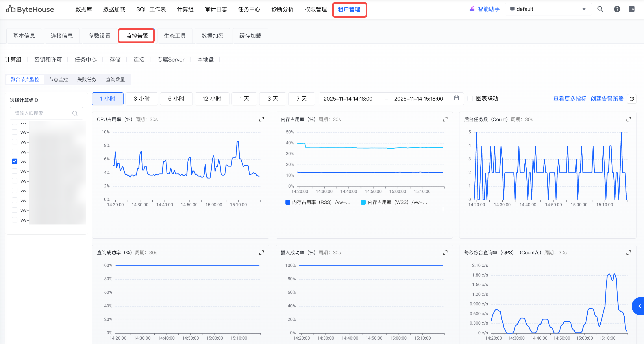Expand the blue side panel arrow
Image resolution: width=644 pixels, height=344 pixels.
point(639,306)
